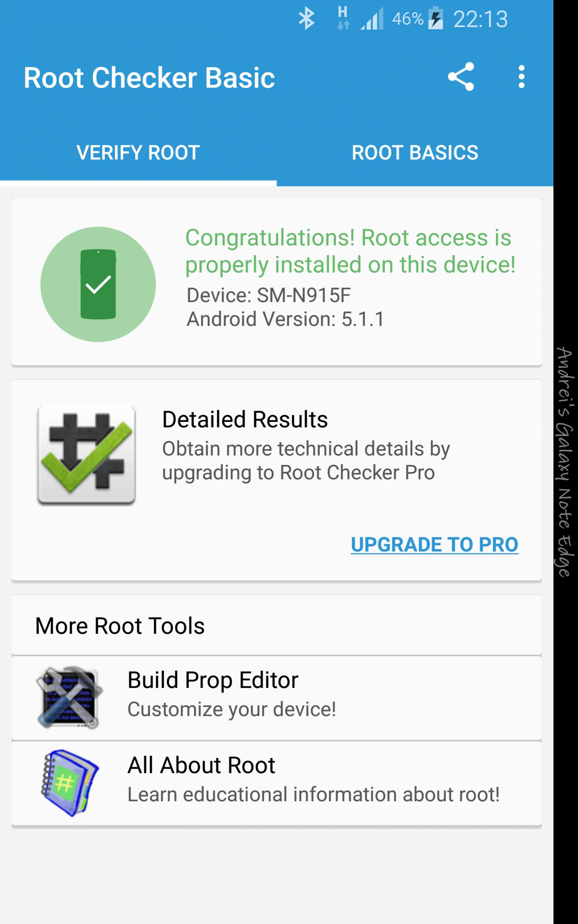Open Build Prop Editor entry

tap(277, 698)
